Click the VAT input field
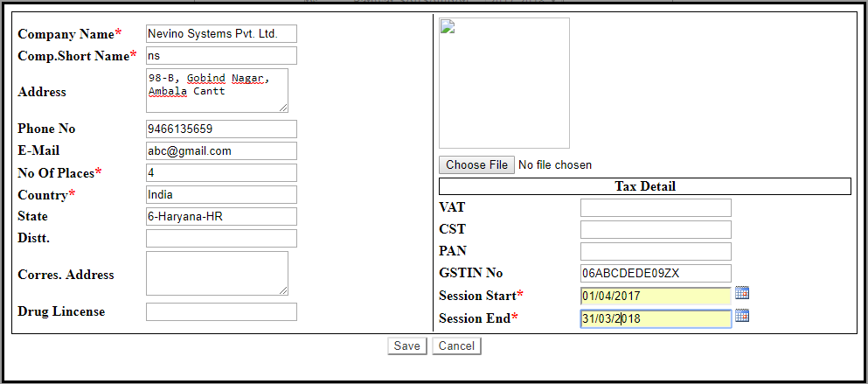 [x=656, y=207]
